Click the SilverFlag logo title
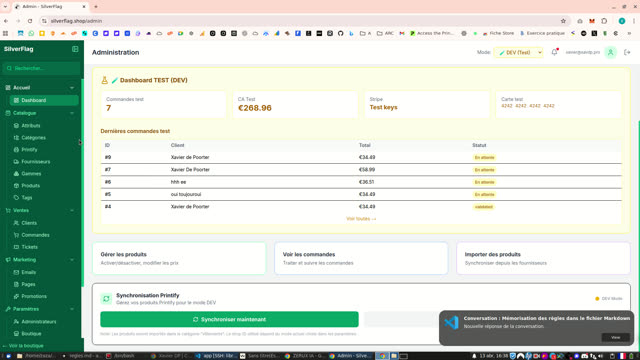640x360 pixels. (x=19, y=49)
